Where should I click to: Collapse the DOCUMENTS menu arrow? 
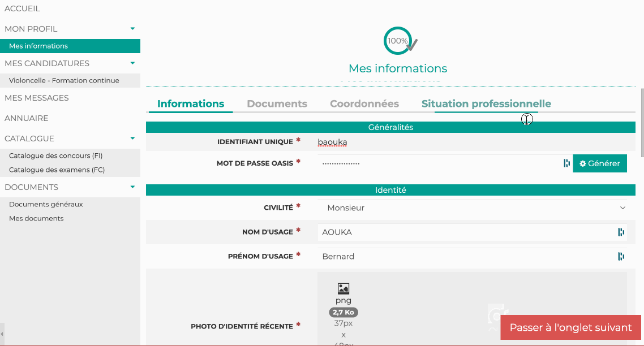coord(132,187)
